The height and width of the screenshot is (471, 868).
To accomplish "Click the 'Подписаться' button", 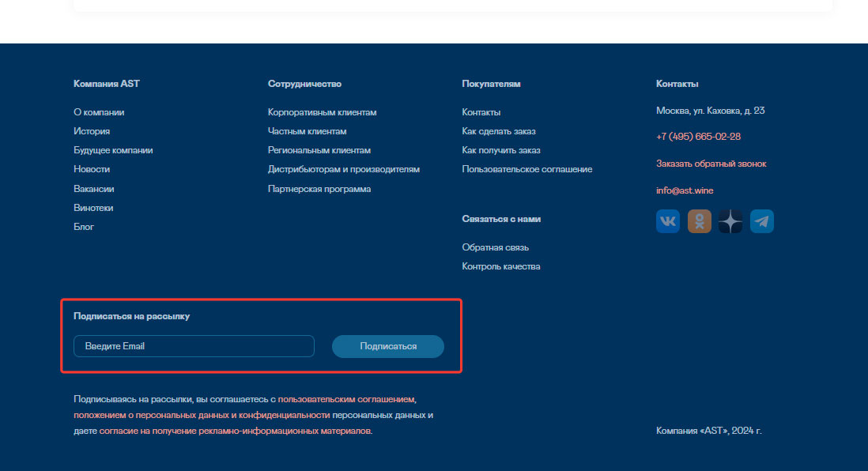I will [x=388, y=346].
